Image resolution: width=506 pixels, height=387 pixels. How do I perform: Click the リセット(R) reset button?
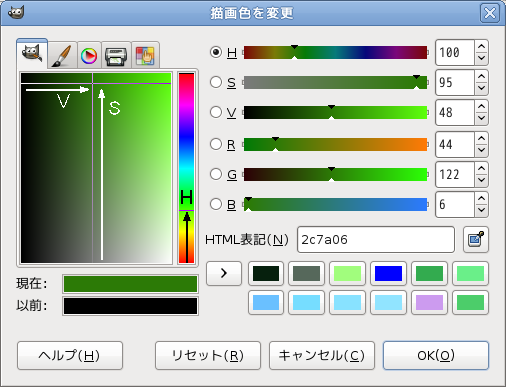tap(208, 355)
